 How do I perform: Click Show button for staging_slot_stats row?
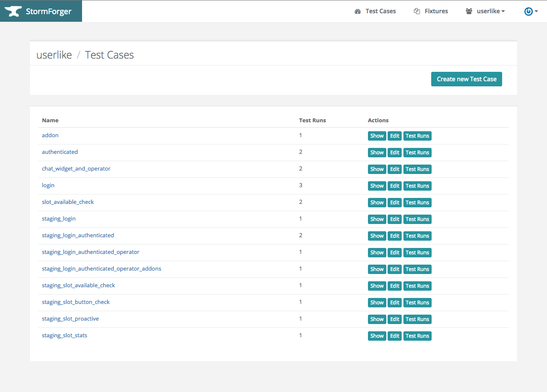[x=377, y=336]
